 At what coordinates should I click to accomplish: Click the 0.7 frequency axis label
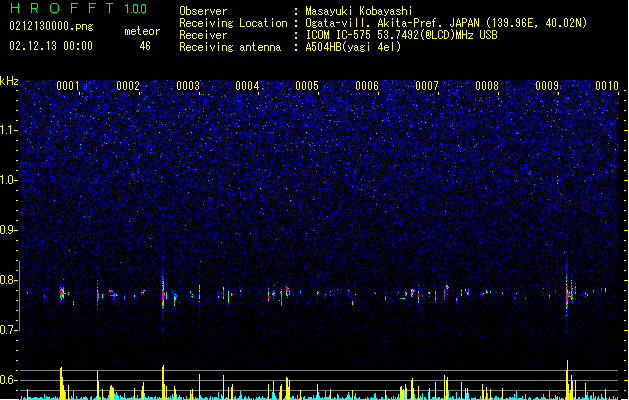8,330
